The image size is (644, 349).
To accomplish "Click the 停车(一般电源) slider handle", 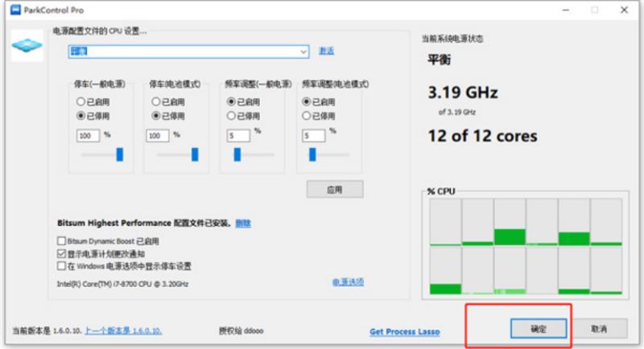I will 119,154.
